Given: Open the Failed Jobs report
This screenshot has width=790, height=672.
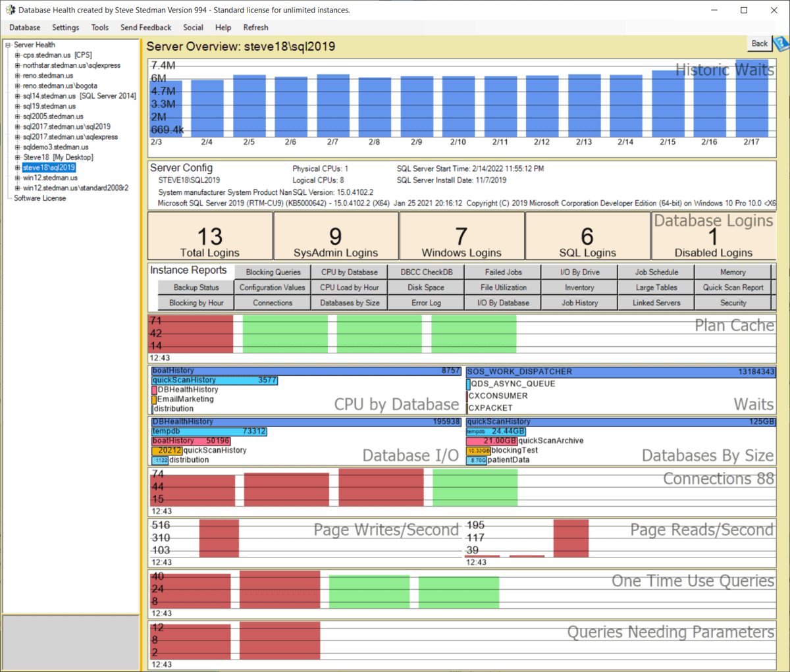Looking at the screenshot, I should coord(502,271).
